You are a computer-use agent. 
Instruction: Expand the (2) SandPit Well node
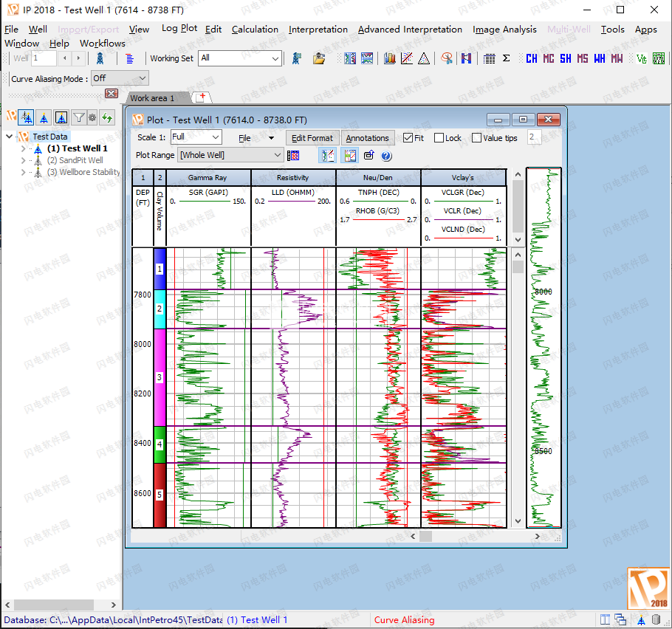pos(23,160)
